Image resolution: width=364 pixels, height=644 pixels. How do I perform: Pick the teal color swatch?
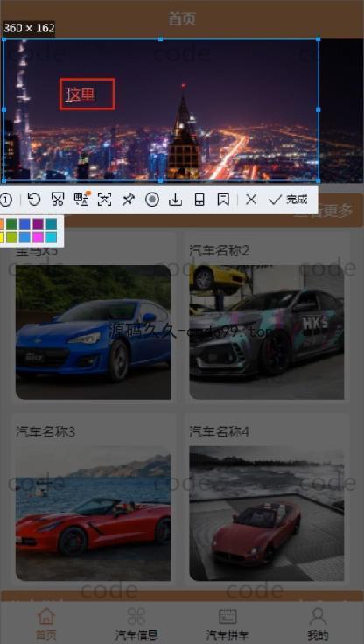click(x=52, y=224)
